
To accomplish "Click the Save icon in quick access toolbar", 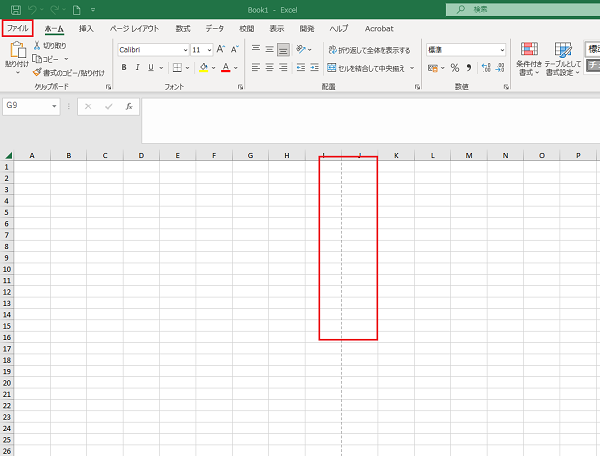I will click(11, 9).
